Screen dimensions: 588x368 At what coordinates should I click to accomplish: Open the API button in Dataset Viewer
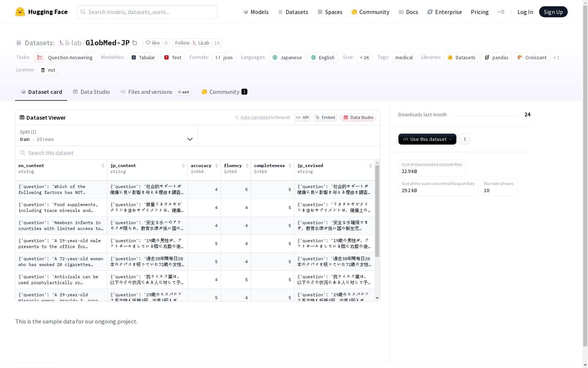(302, 117)
